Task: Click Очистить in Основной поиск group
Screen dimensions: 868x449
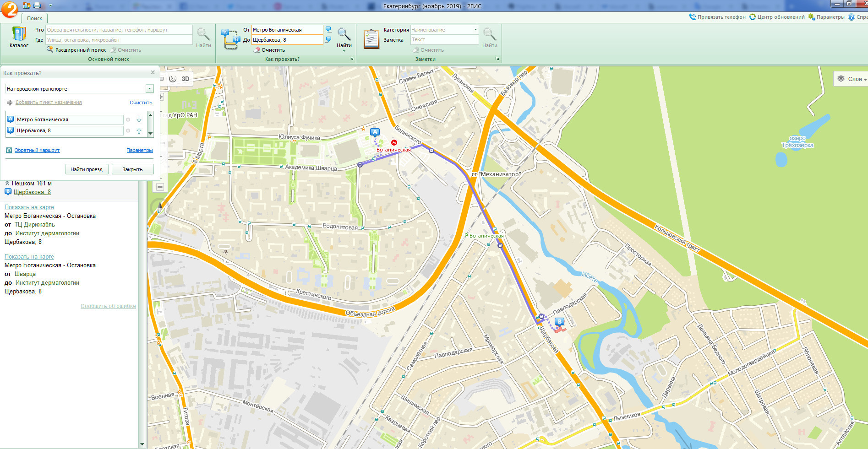Action: click(x=126, y=50)
